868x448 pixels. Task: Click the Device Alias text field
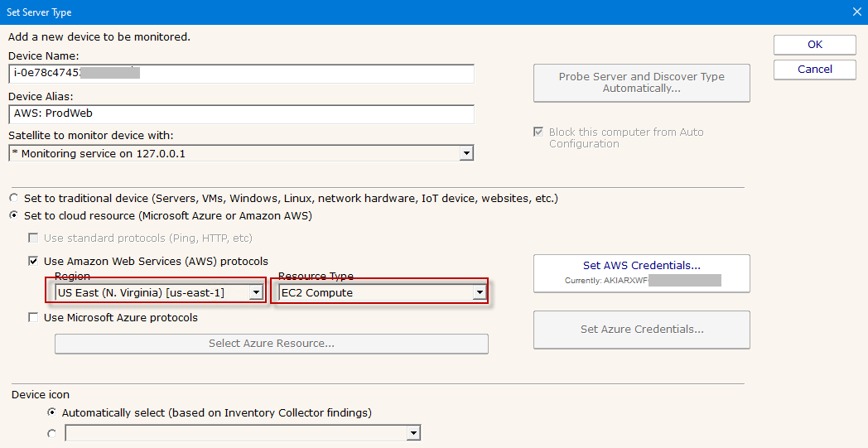click(241, 114)
